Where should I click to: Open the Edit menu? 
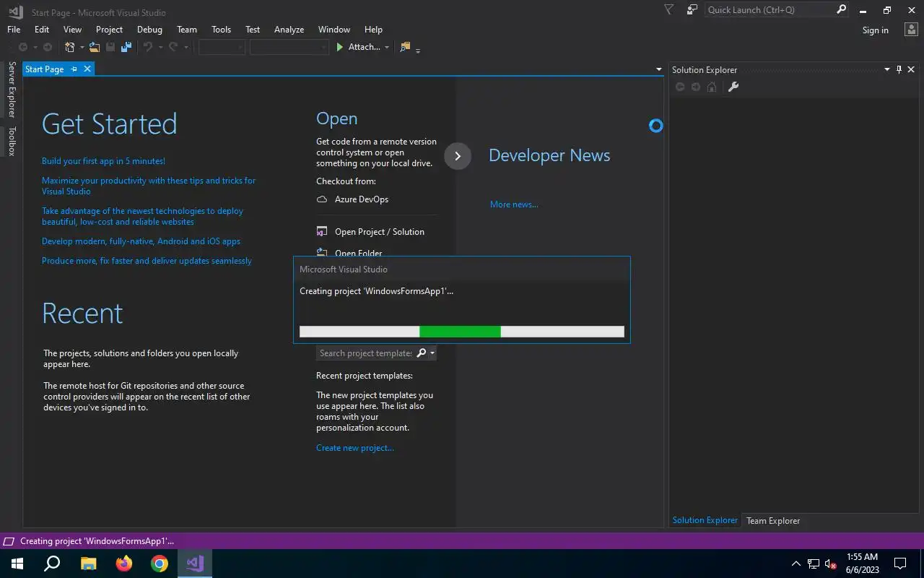[x=42, y=30]
